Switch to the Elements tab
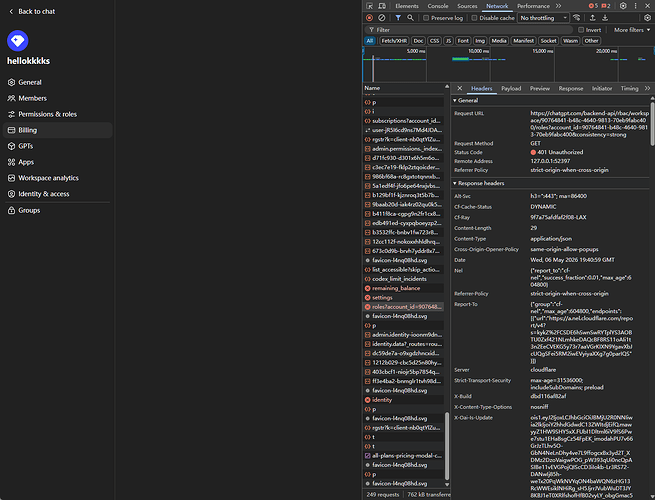655x500 pixels. tap(407, 6)
